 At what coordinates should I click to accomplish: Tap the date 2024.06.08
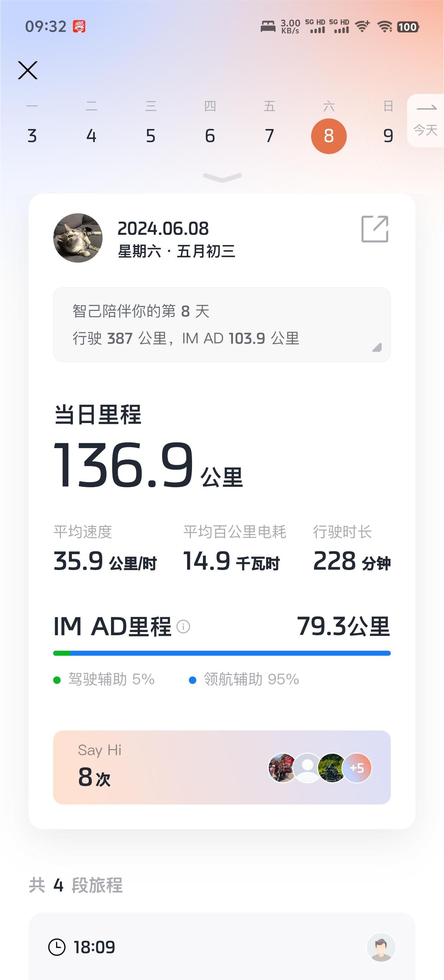(163, 229)
